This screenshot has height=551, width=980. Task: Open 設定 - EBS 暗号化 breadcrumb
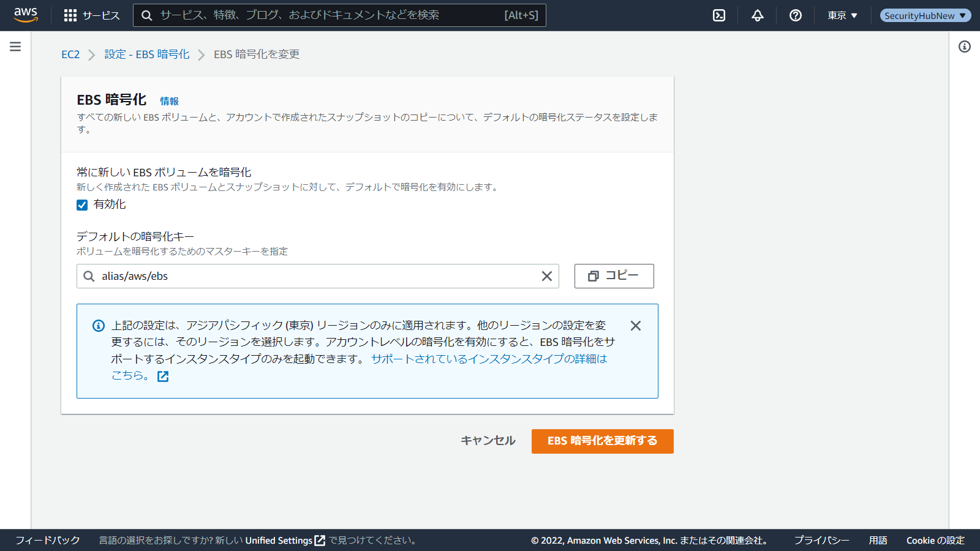coord(147,54)
